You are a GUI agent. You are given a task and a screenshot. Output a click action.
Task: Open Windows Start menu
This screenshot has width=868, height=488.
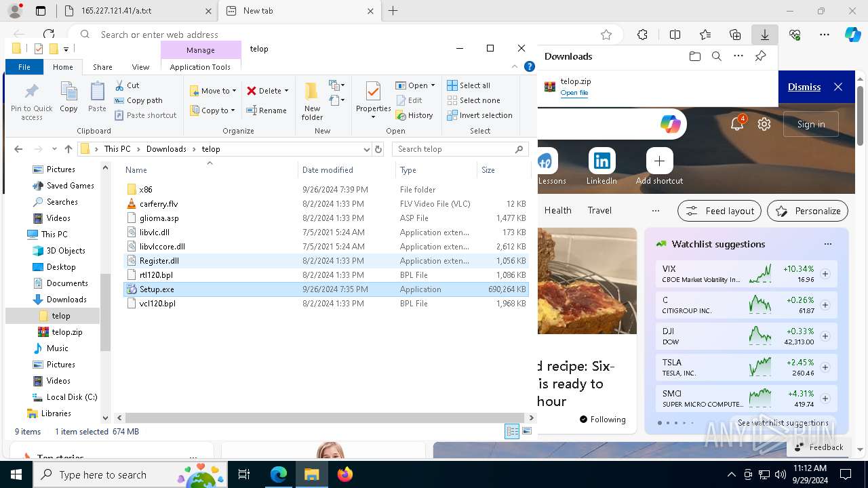(16, 474)
